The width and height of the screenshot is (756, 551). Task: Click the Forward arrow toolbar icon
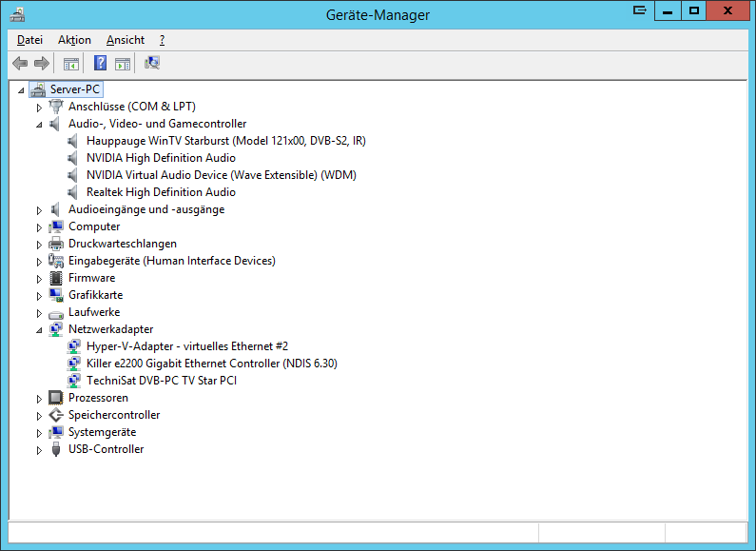pos(41,64)
